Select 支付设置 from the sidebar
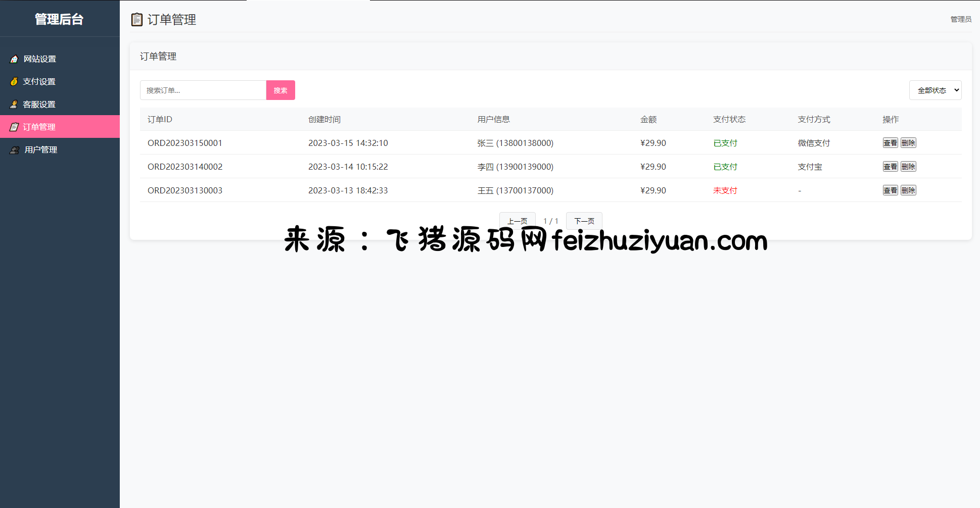980x508 pixels. coord(39,82)
